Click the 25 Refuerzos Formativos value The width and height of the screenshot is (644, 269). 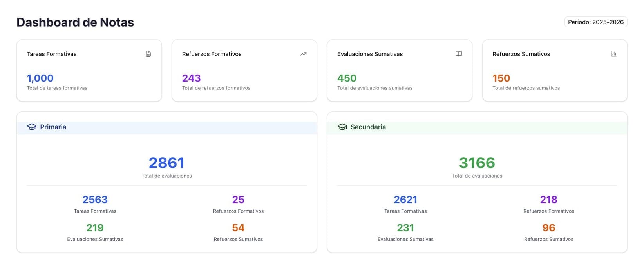(x=238, y=200)
